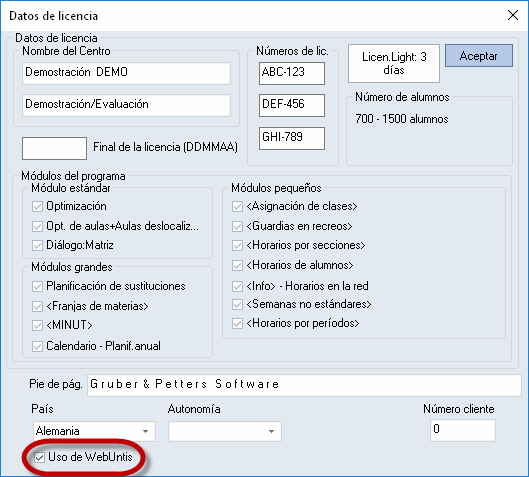
Task: Toggle the Diálogo:Matriz checkbox
Action: pyautogui.click(x=37, y=245)
